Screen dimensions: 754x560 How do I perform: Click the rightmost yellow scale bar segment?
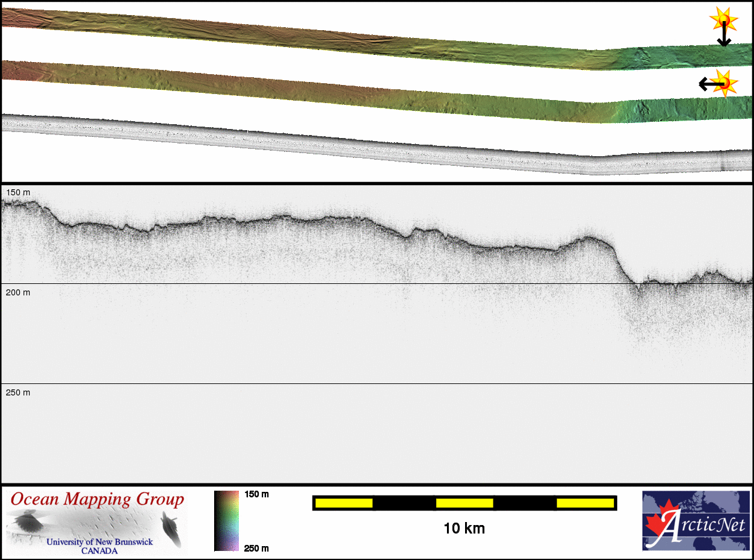pyautogui.click(x=585, y=503)
